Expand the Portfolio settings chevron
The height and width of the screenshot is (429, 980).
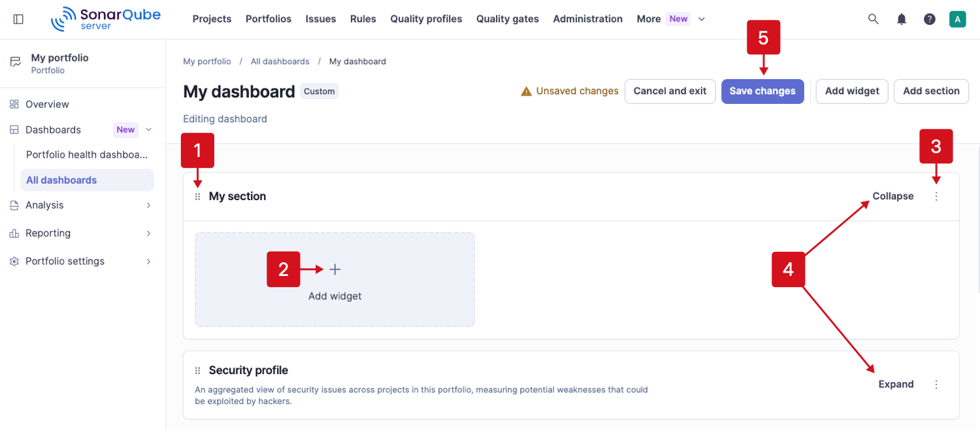(148, 262)
